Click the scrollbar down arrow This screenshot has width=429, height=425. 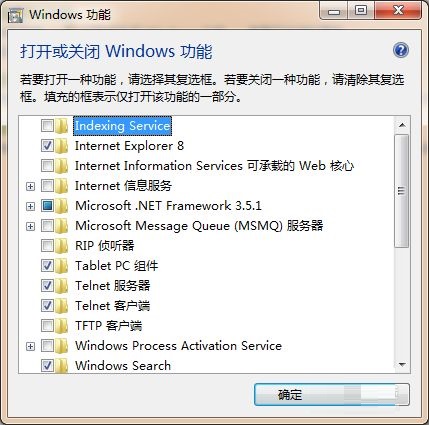tap(402, 365)
